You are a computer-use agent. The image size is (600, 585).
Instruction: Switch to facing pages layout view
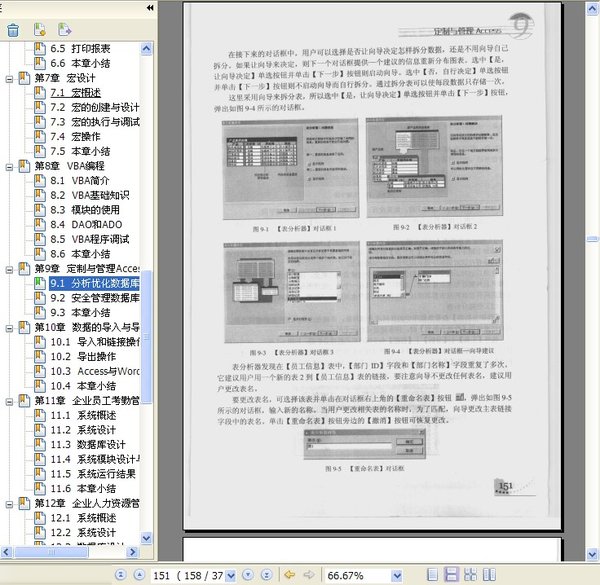pos(489,575)
